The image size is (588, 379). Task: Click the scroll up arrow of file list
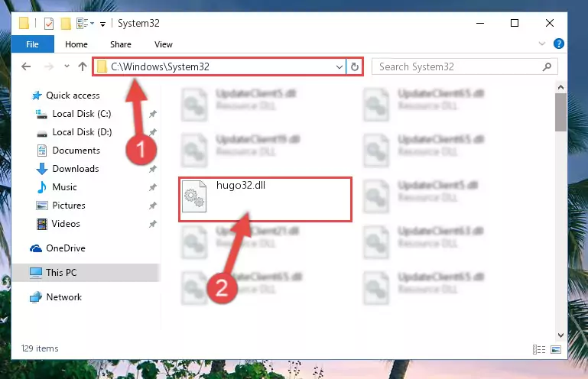560,87
